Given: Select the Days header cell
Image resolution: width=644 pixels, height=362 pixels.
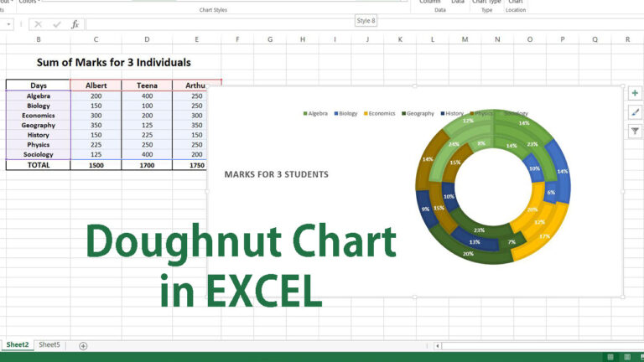Looking at the screenshot, I should [39, 85].
